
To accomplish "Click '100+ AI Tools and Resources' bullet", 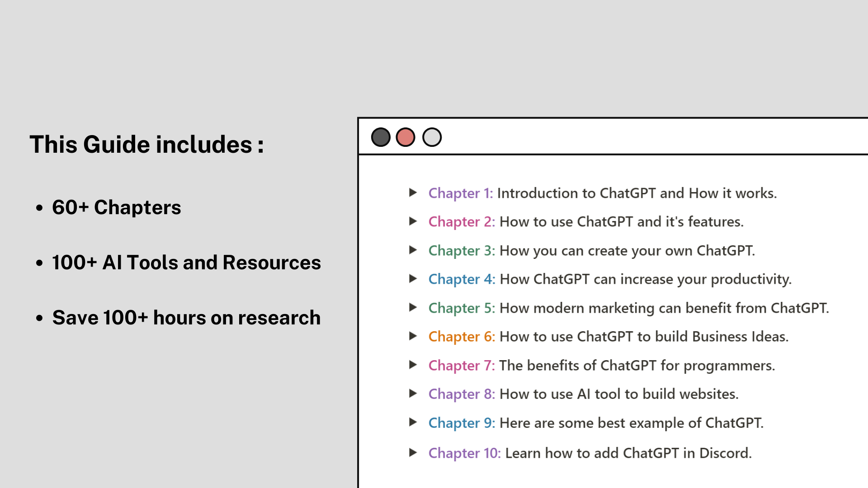I will (x=186, y=263).
